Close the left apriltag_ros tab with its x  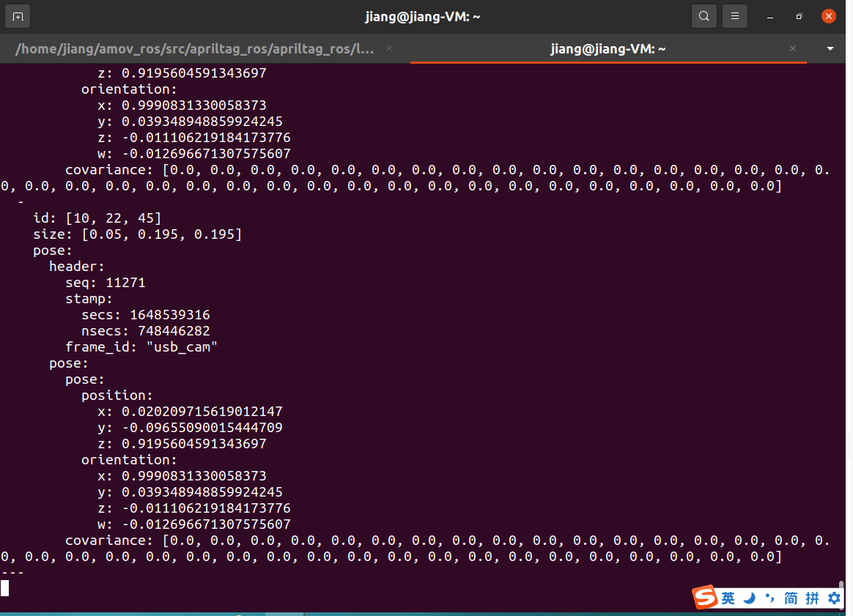coord(388,48)
